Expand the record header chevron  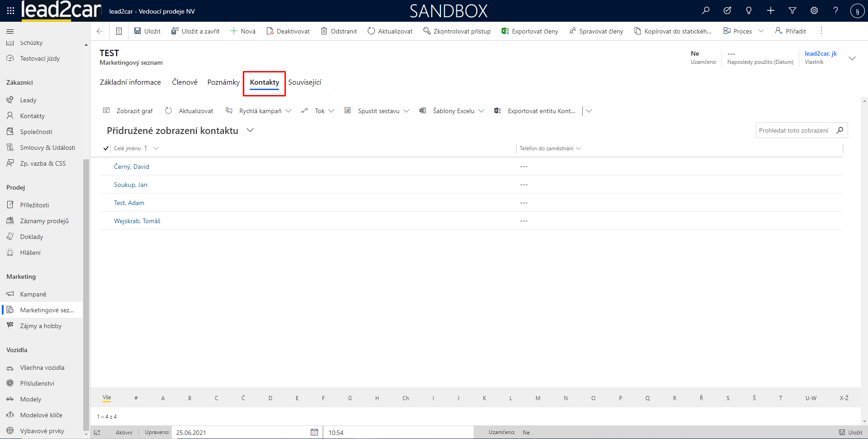(x=852, y=58)
